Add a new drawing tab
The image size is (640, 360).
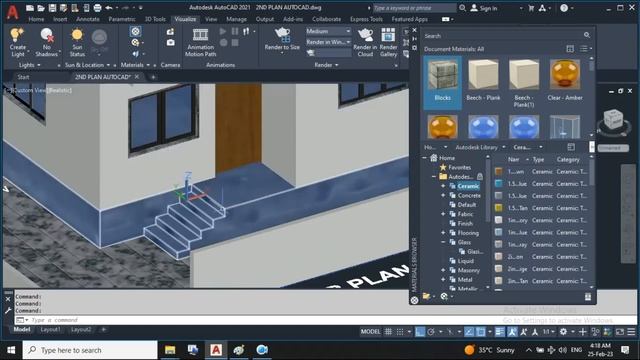tap(153, 77)
